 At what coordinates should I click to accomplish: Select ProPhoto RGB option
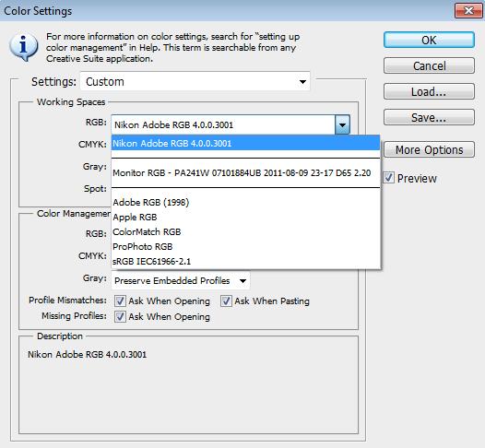[245, 247]
